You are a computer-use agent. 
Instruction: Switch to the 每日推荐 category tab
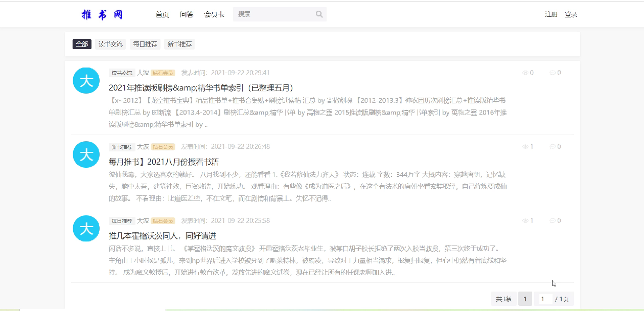click(x=145, y=44)
